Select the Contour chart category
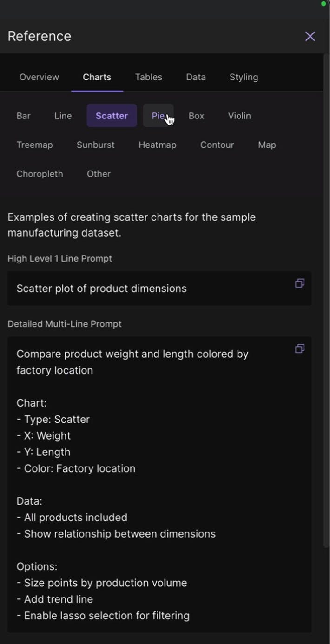The height and width of the screenshot is (644, 330). coord(217,145)
